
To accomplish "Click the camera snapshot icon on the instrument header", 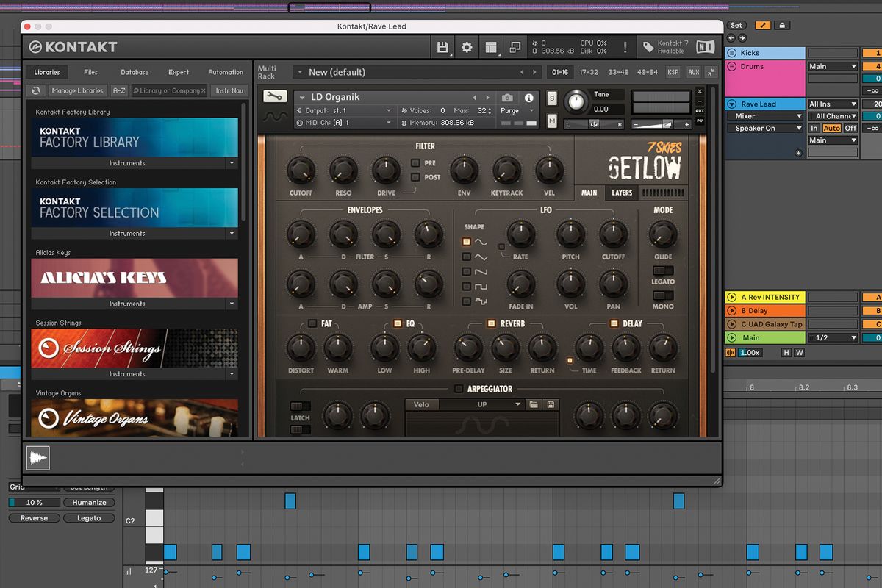I will pyautogui.click(x=507, y=96).
